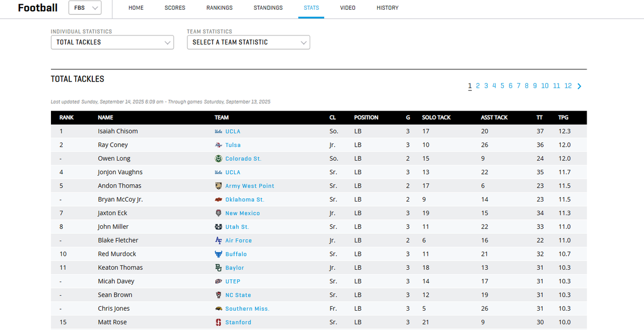Click player name Keaton Thomas
644x330 pixels.
[120, 268]
